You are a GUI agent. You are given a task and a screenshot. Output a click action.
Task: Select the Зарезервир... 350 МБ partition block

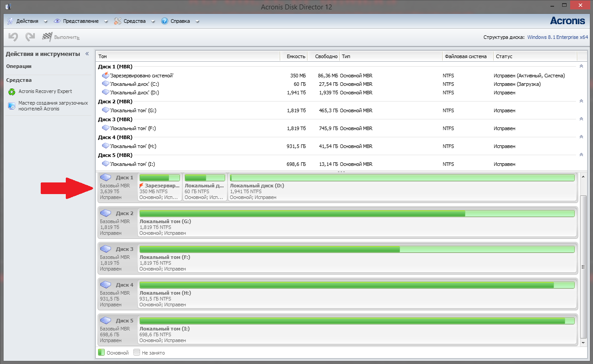point(160,187)
